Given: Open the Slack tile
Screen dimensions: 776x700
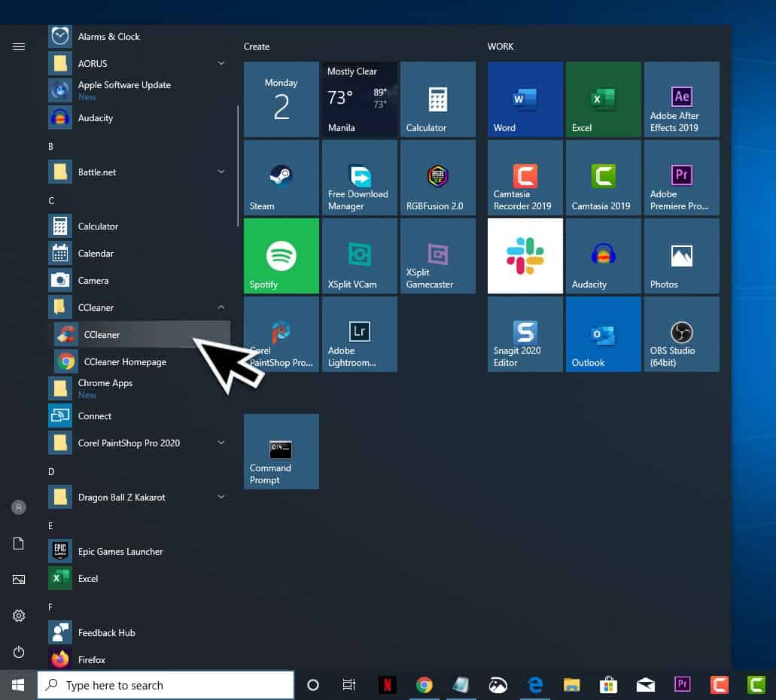Looking at the screenshot, I should (x=525, y=256).
